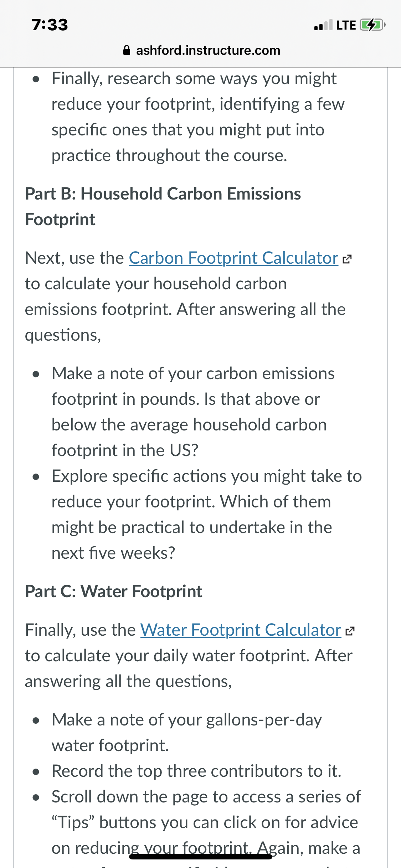This screenshot has height=868, width=401.
Task: Open the Water Footprint Calculator link
Action: pyautogui.click(x=241, y=630)
